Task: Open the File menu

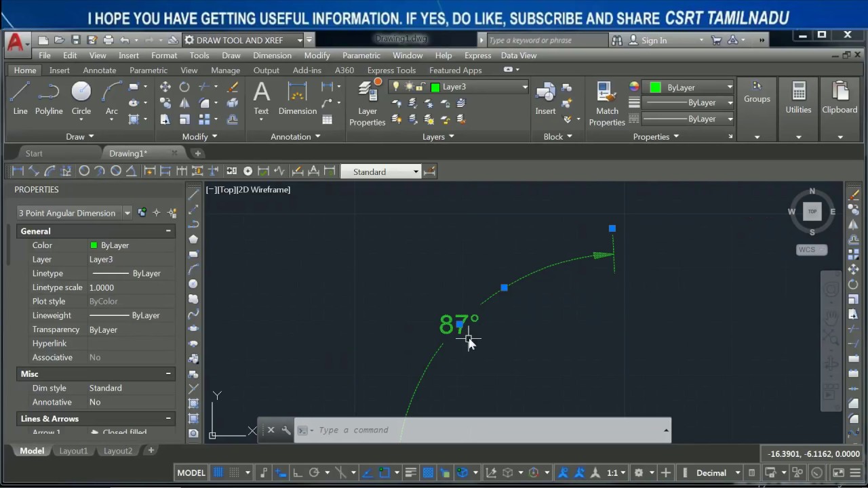Action: click(x=45, y=56)
